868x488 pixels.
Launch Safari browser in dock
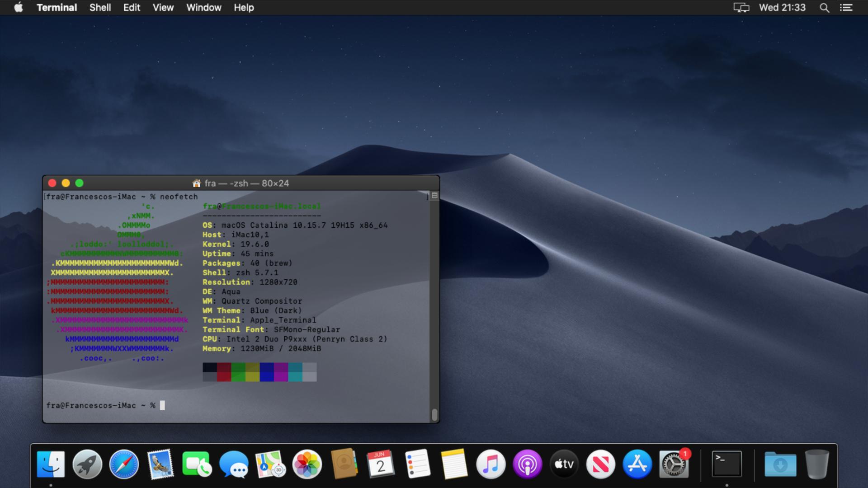pos(124,464)
